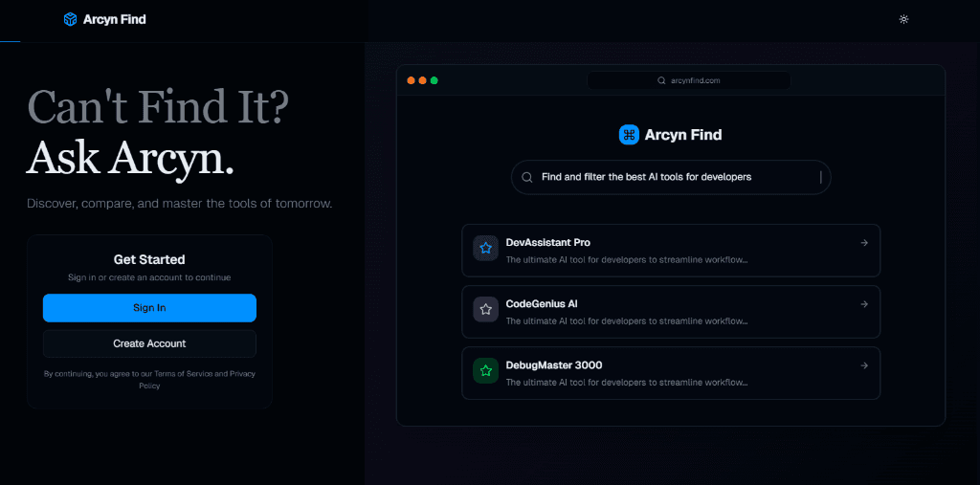This screenshot has height=485, width=980.
Task: Click the blue star icon for DevAssistant Pro
Action: (486, 249)
